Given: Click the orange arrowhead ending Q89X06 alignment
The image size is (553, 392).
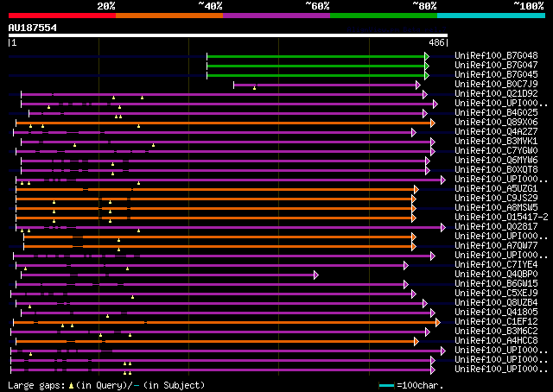Looking at the screenshot, I should pyautogui.click(x=433, y=123).
